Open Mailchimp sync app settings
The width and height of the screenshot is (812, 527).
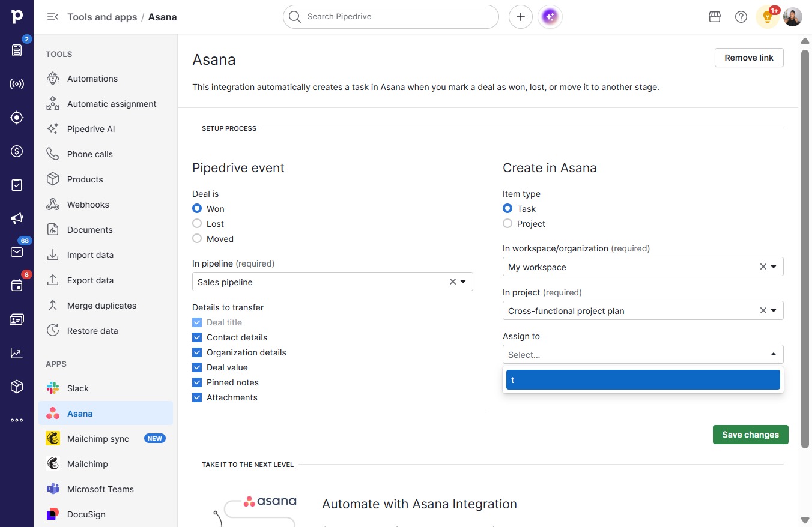(106, 439)
